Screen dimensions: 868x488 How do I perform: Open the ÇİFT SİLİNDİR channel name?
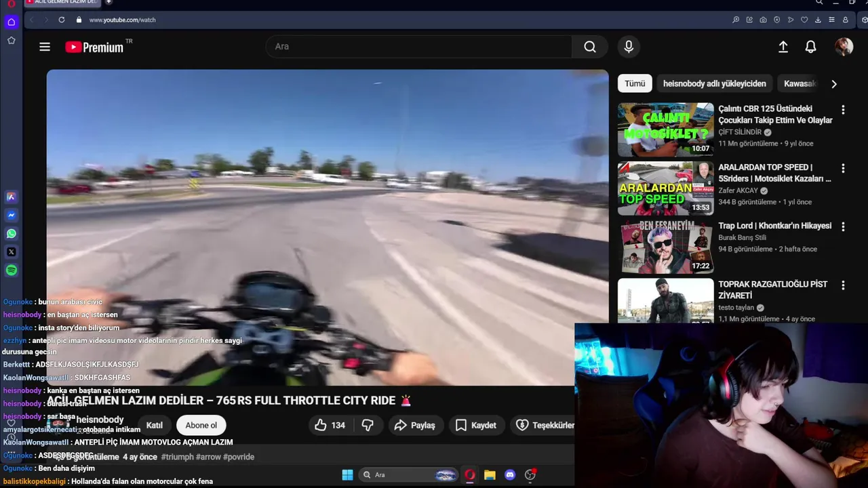click(740, 132)
